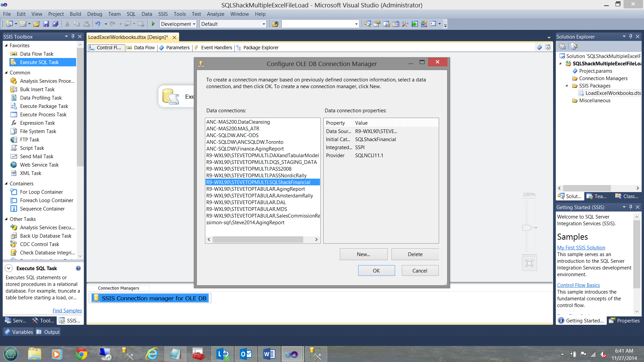Click zoom-to-fit icon under the zoom slider
The height and width of the screenshot is (362, 644).
click(529, 263)
